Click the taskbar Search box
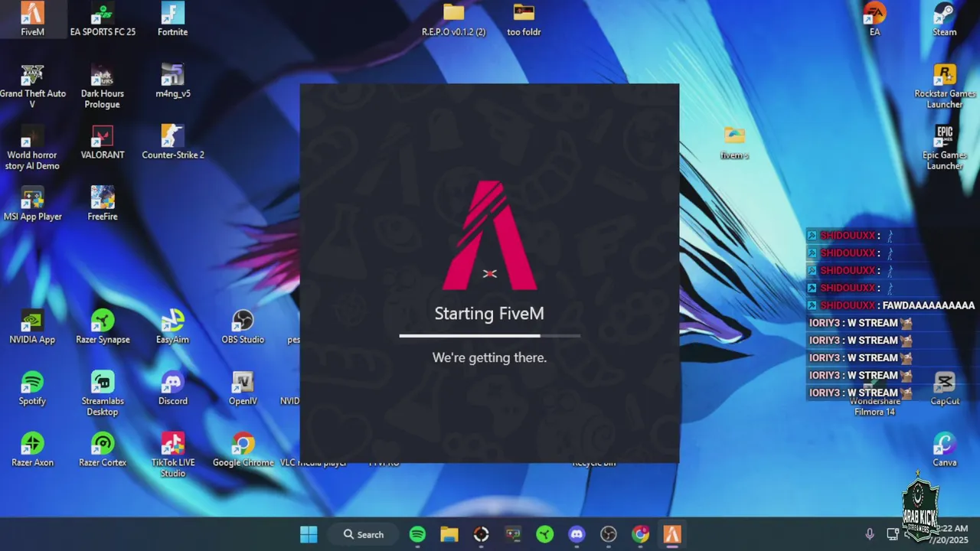980x551 pixels. click(364, 534)
